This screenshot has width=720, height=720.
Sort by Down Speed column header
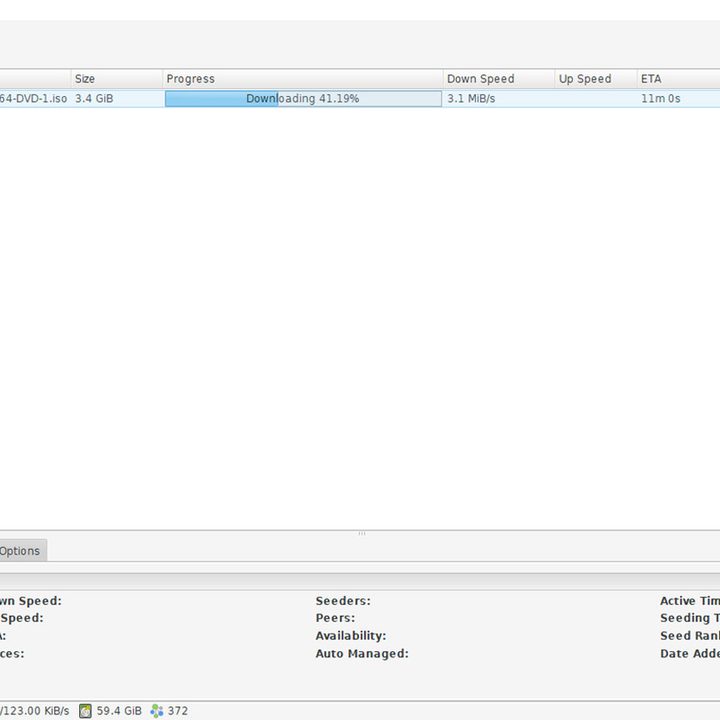499,79
